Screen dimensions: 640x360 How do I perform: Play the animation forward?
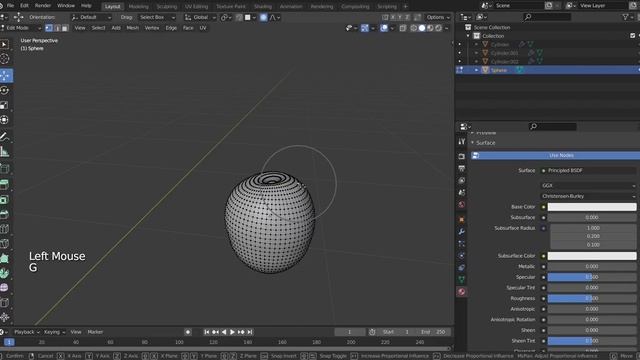coord(232,332)
